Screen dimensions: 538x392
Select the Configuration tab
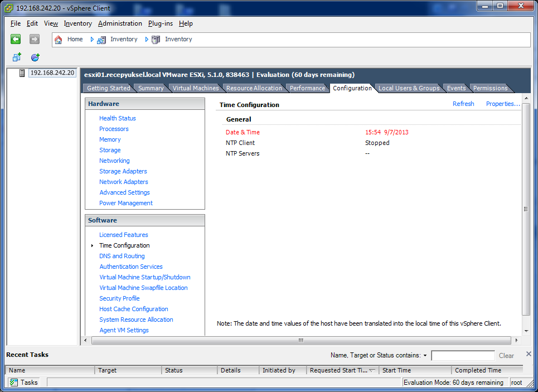(x=352, y=88)
